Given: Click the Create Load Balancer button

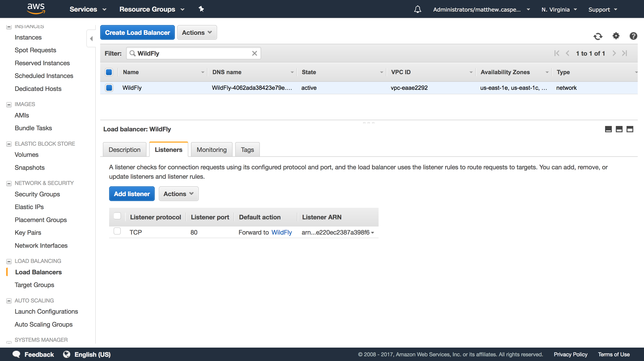Looking at the screenshot, I should pos(137,32).
